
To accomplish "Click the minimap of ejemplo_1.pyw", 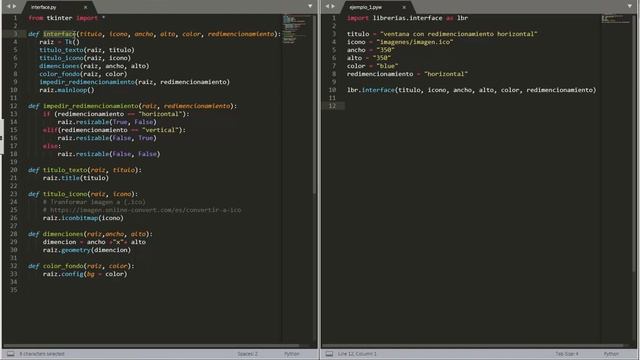I will pyautogui.click(x=616, y=19).
